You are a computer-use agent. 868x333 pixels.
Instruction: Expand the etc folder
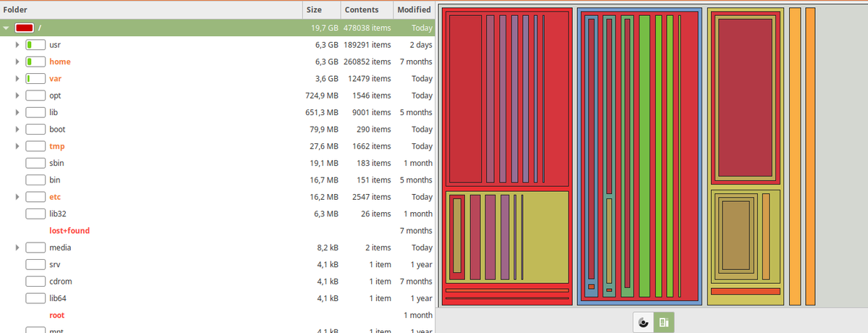(17, 197)
